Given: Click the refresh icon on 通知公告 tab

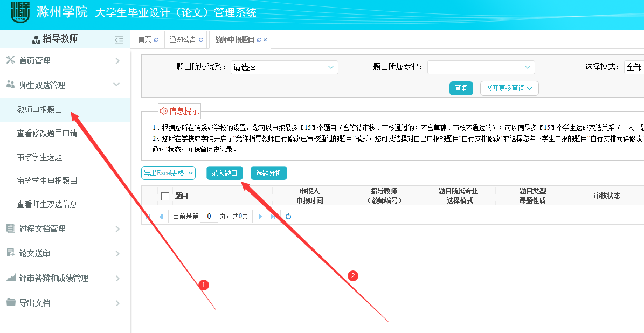Looking at the screenshot, I should [x=201, y=40].
